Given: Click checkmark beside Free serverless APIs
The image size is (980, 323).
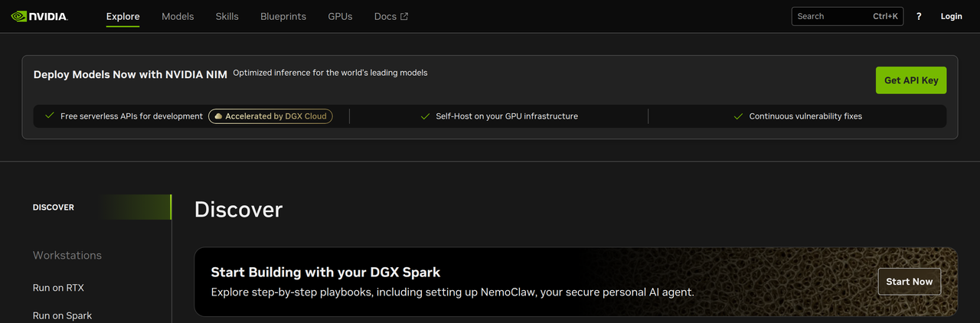Looking at the screenshot, I should pyautogui.click(x=50, y=116).
